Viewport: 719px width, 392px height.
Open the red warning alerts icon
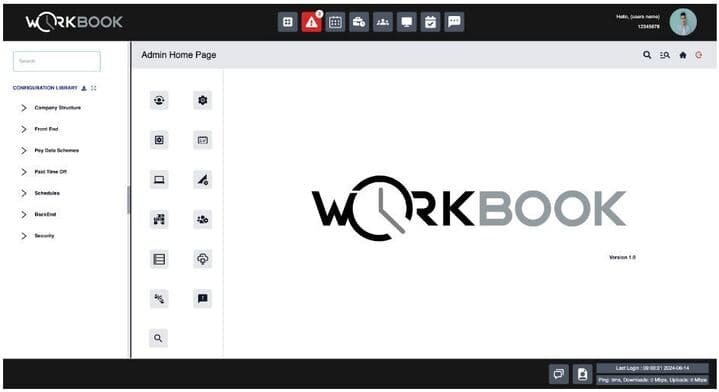pos(311,22)
